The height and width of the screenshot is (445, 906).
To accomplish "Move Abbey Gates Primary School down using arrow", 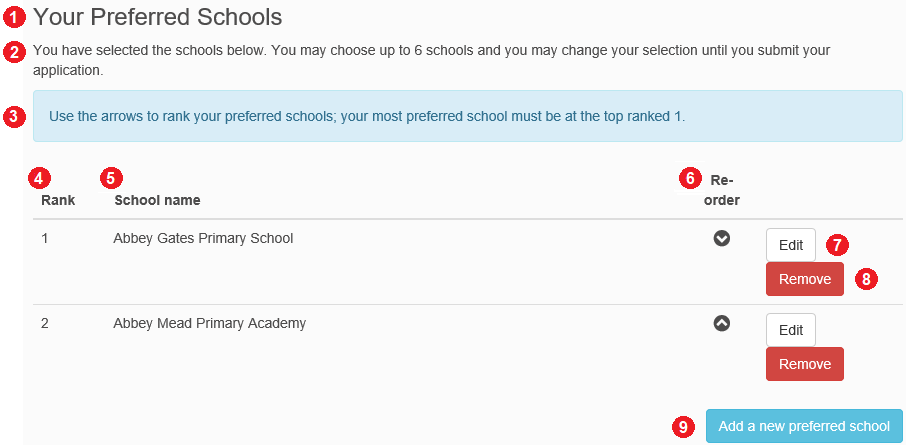I will [722, 238].
